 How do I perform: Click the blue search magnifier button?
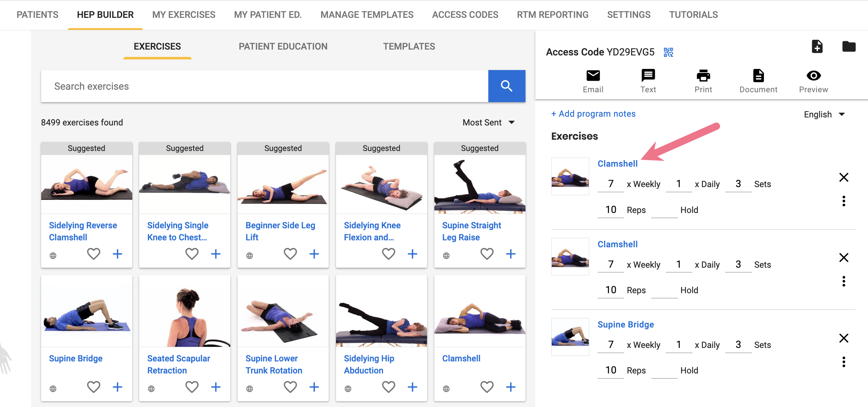click(507, 86)
